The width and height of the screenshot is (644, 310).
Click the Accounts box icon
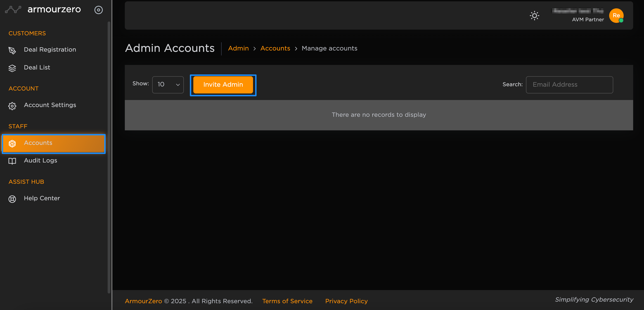12,143
